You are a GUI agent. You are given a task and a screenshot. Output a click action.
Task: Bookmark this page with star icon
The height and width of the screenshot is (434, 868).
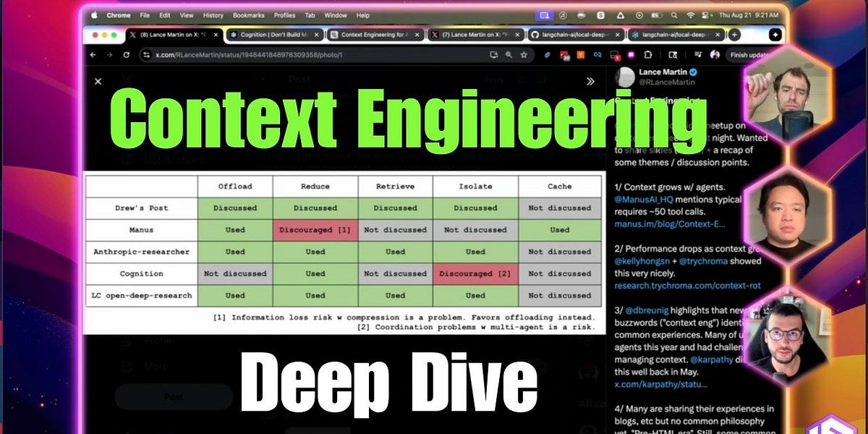point(524,54)
